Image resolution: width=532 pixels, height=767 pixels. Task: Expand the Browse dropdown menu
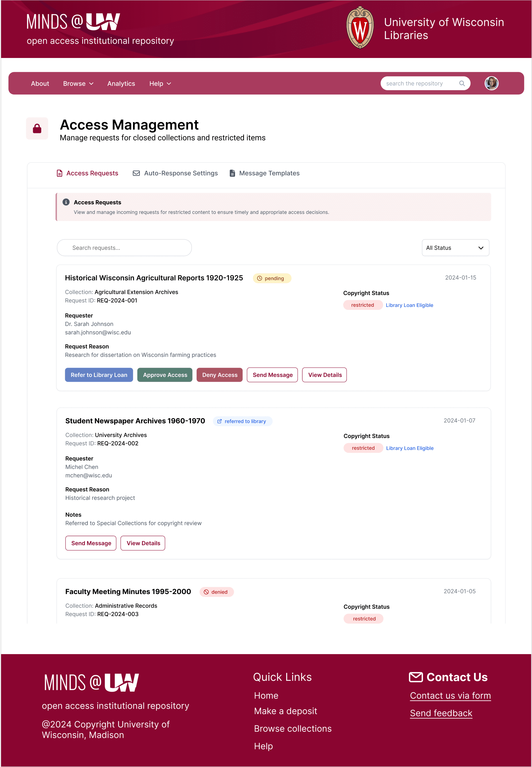click(x=78, y=84)
